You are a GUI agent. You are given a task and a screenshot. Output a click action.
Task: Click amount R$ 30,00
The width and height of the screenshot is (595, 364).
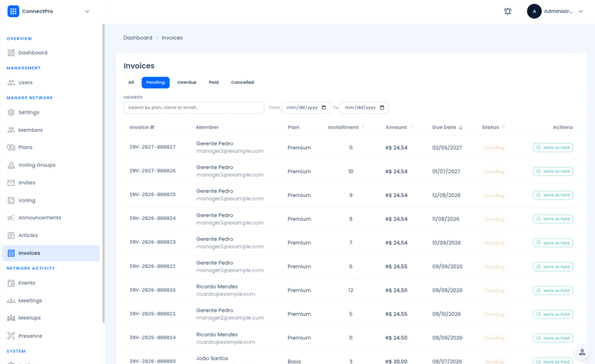tap(396, 361)
